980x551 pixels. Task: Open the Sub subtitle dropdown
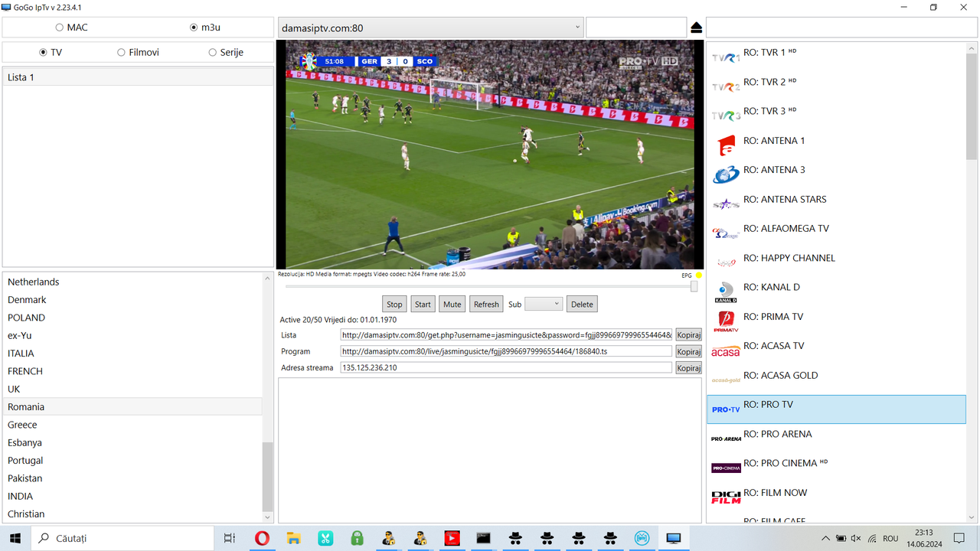(x=544, y=304)
